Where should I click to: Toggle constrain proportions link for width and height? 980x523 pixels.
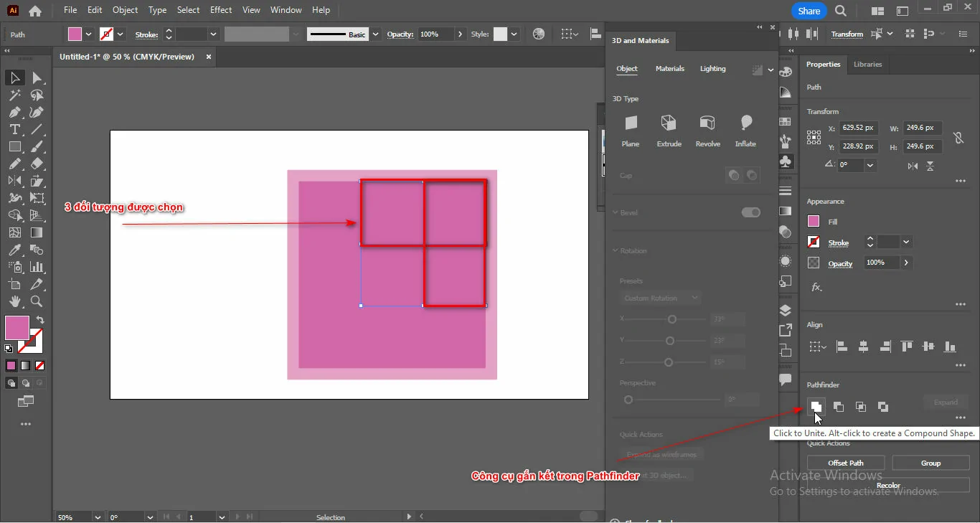[x=958, y=137]
